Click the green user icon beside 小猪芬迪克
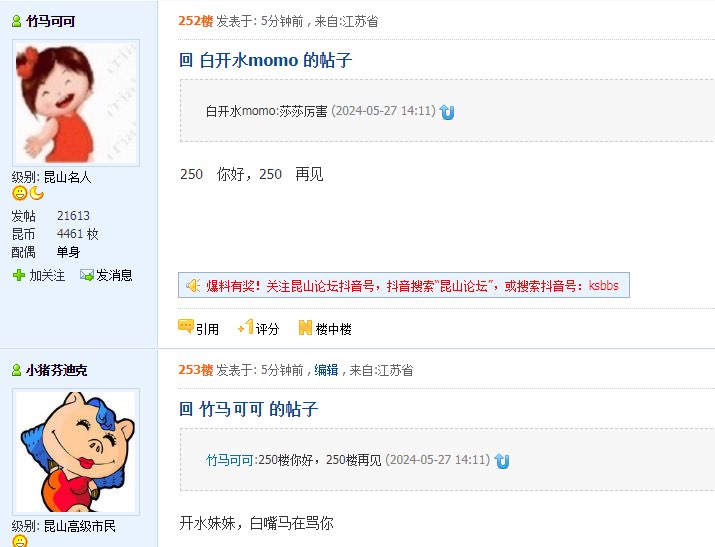This screenshot has width=715, height=547. [x=16, y=370]
